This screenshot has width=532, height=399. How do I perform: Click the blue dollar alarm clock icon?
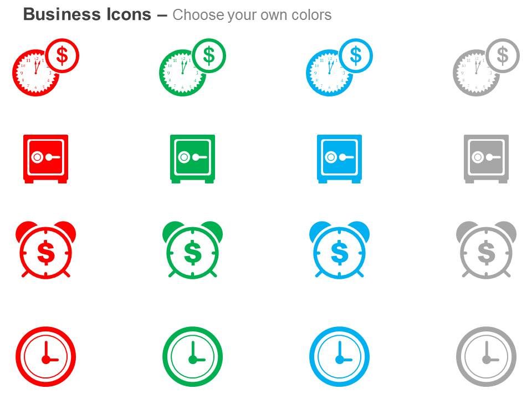(x=339, y=250)
